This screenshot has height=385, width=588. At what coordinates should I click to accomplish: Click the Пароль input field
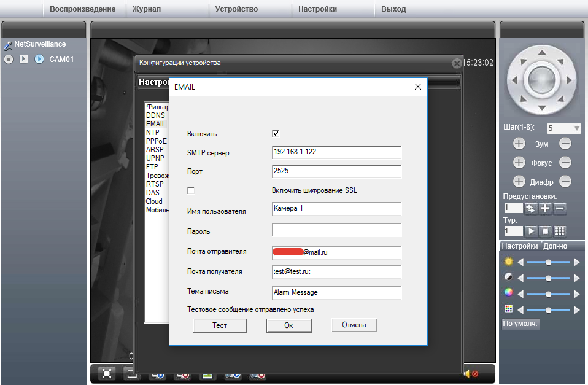point(336,230)
